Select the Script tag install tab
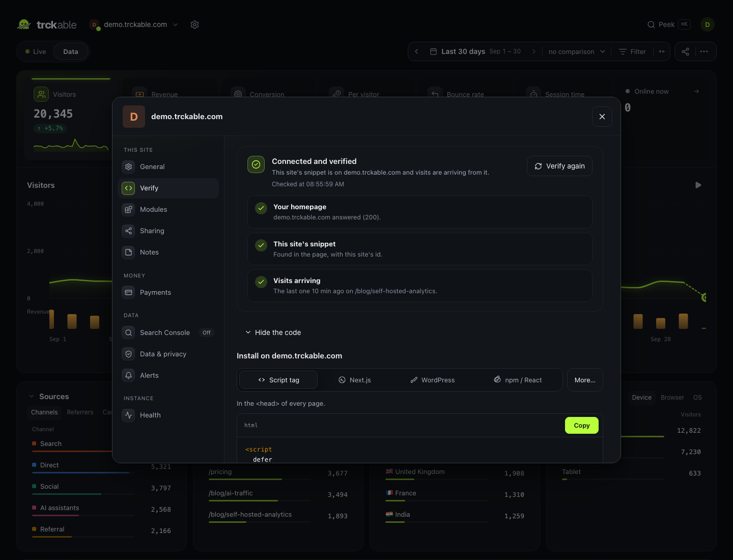 point(278,380)
